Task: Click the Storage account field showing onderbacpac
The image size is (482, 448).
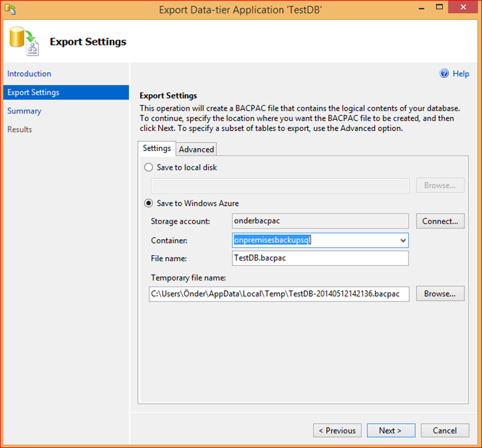Action: (321, 221)
